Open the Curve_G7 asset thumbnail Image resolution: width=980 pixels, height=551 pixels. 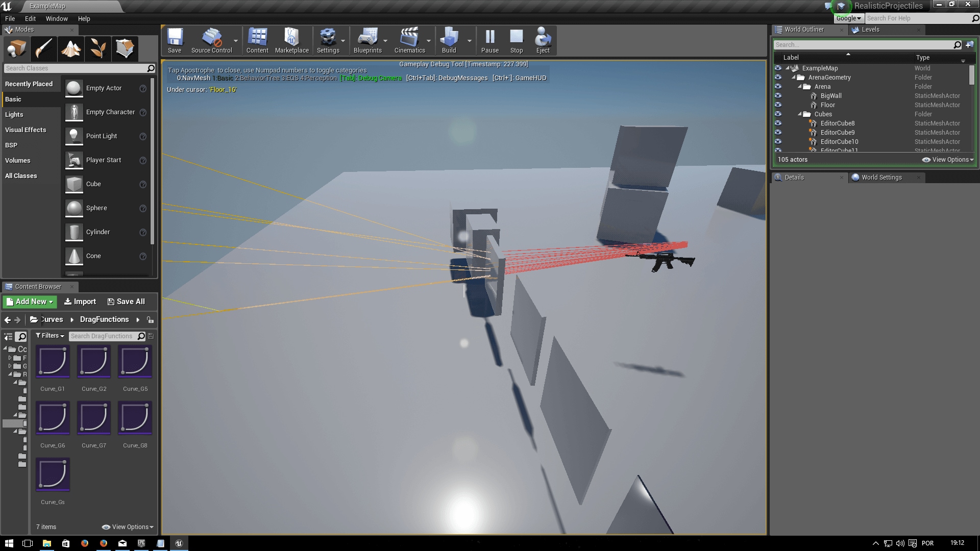tap(93, 417)
